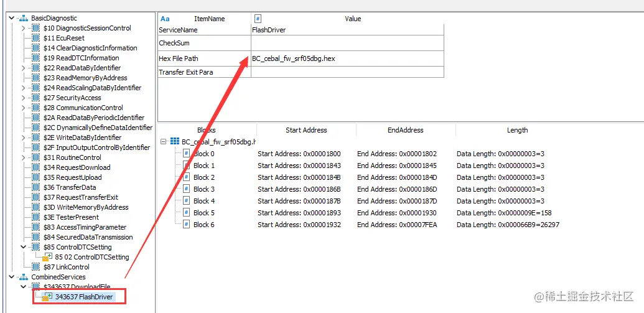644x313 pixels.
Task: Click Block 6 End Address 0x00007FEA
Action: click(397, 225)
